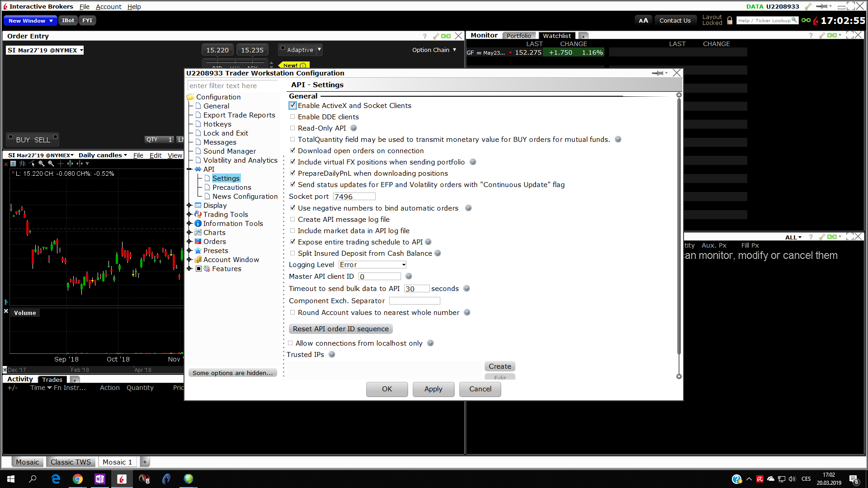This screenshot has width=868, height=488.
Task: Click the font size AA icon
Action: (643, 20)
